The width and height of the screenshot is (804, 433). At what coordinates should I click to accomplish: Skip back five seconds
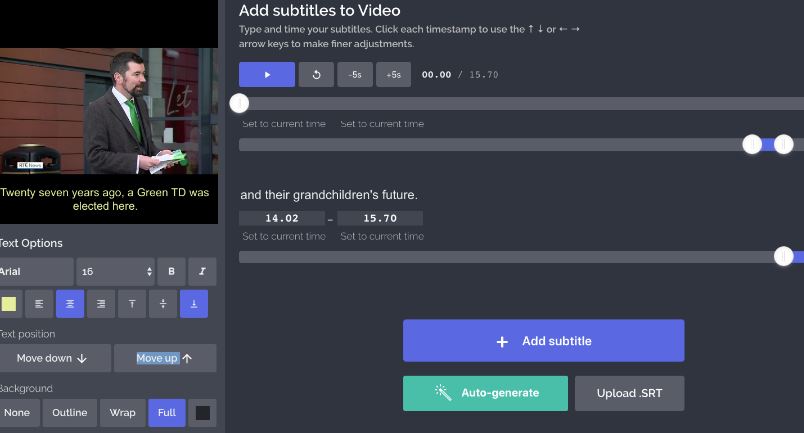(x=355, y=74)
